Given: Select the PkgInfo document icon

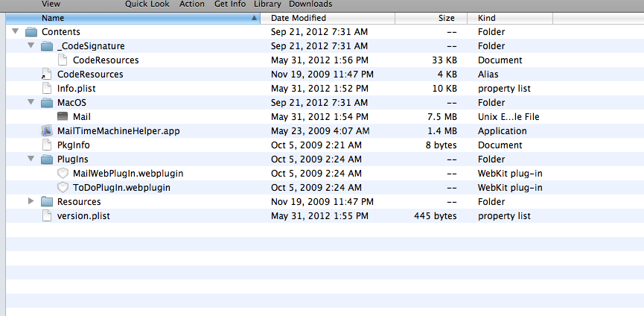Looking at the screenshot, I should [47, 145].
